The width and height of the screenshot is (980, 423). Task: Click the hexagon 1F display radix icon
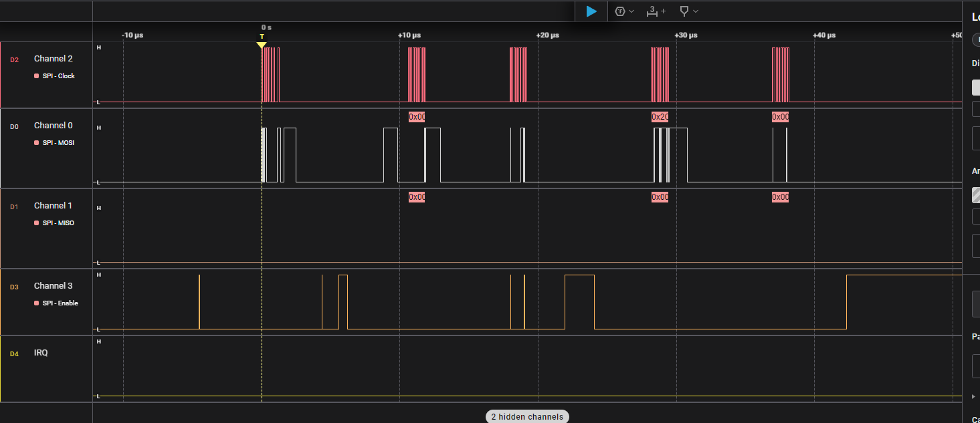620,11
